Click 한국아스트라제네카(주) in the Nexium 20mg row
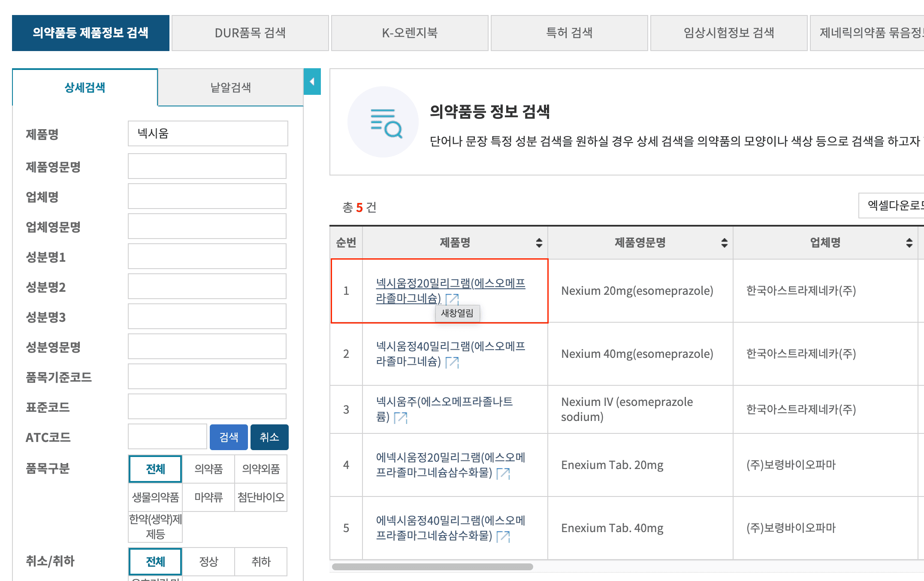Image resolution: width=924 pixels, height=581 pixels. pos(801,291)
